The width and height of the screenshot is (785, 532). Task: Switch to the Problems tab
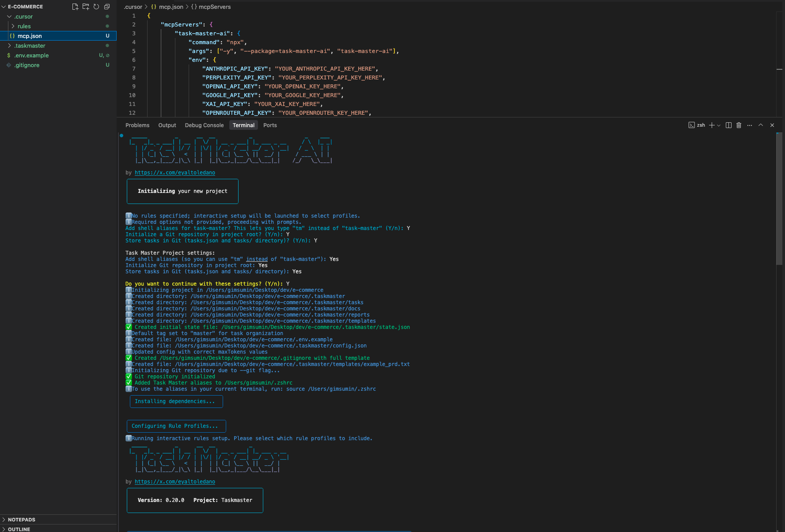[x=137, y=125]
